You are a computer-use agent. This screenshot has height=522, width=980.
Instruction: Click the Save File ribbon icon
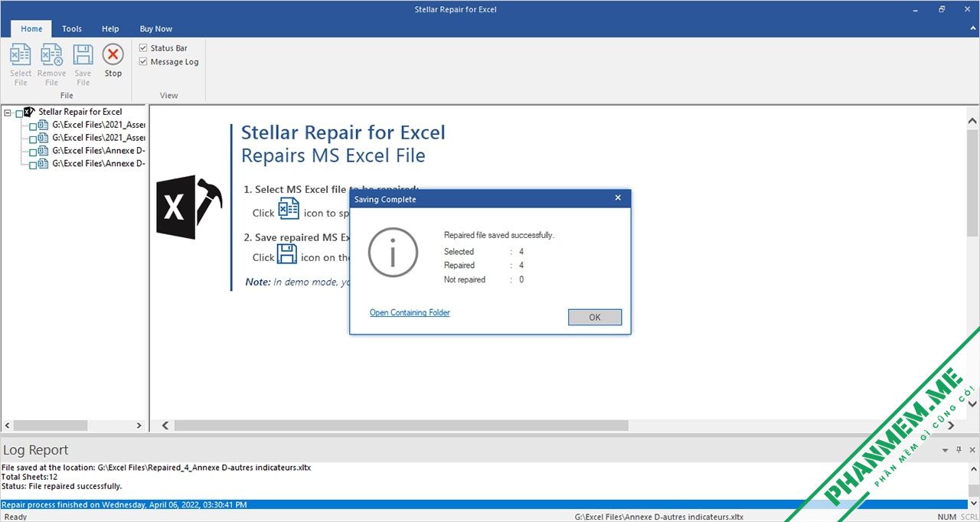pos(83,55)
